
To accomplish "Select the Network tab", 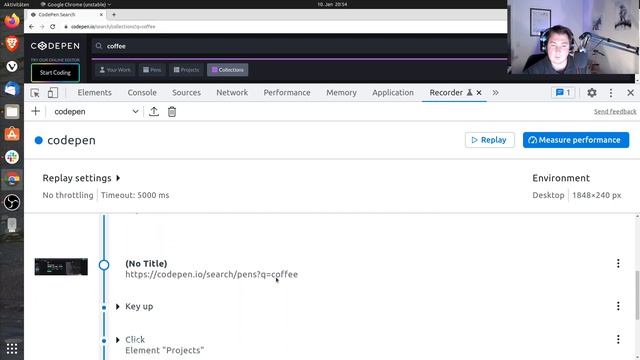I will [x=232, y=93].
